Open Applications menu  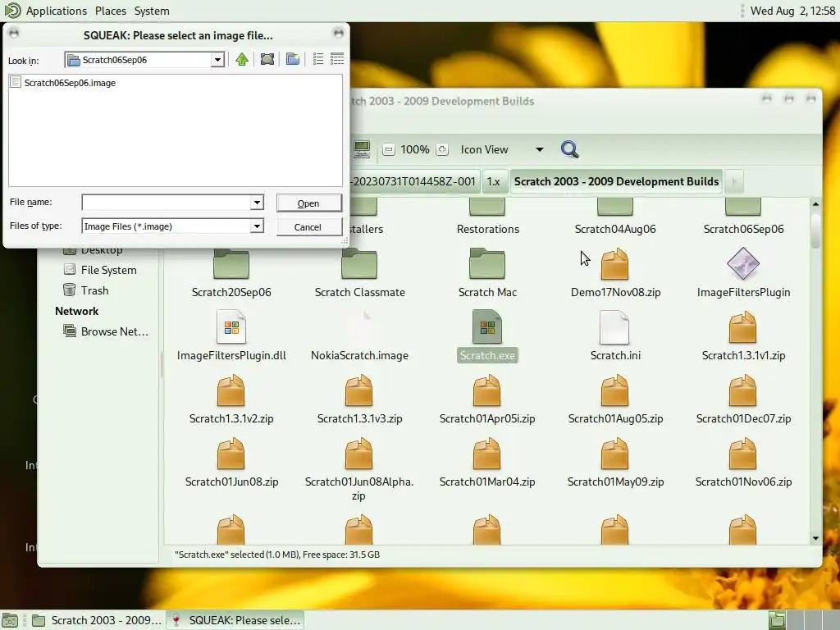pos(56,11)
